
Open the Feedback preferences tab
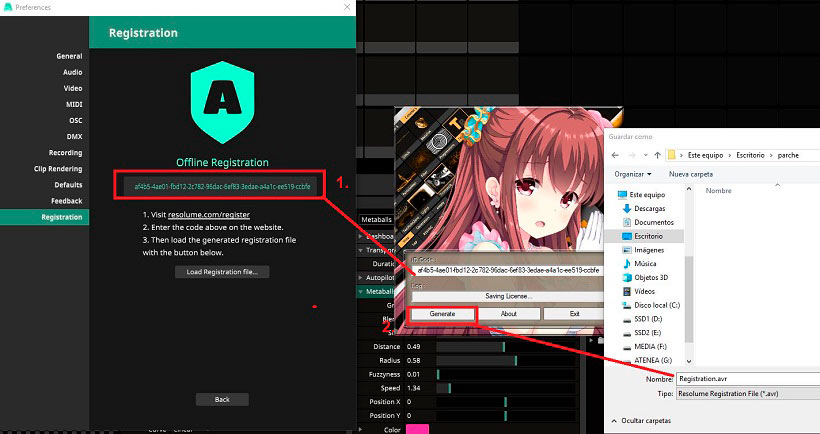(66, 201)
